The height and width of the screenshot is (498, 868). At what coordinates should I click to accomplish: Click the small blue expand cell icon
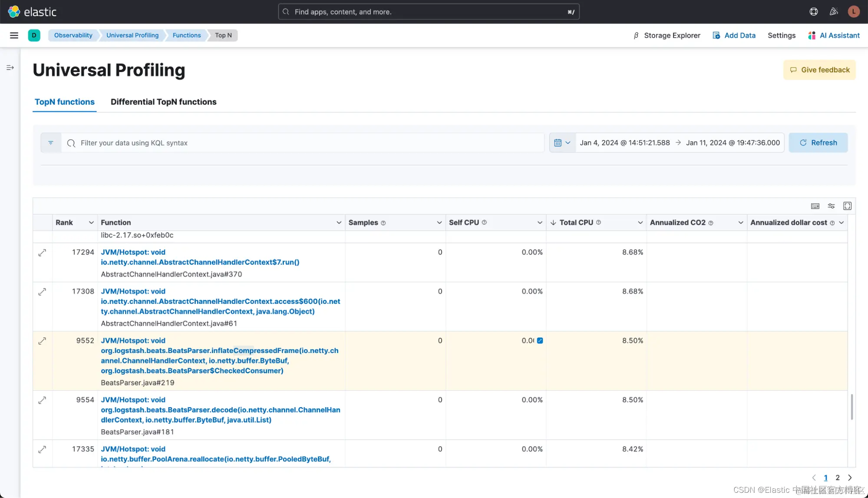[540, 340]
